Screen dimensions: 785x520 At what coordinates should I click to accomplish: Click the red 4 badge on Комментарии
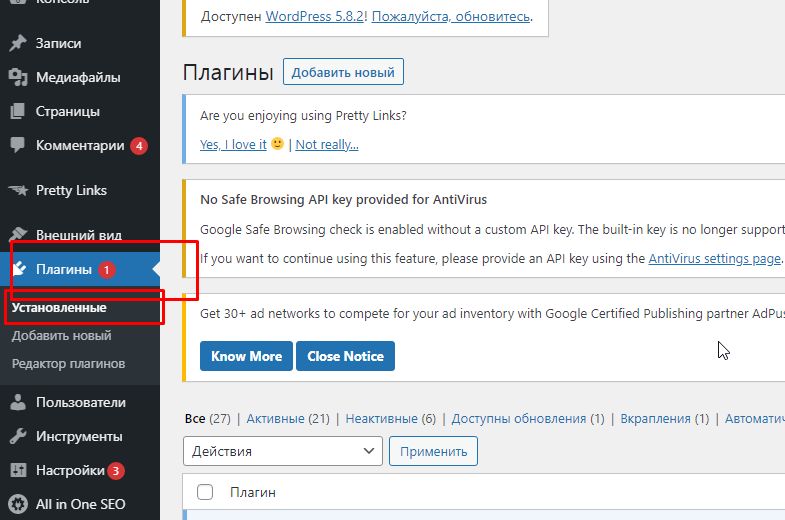pos(139,146)
